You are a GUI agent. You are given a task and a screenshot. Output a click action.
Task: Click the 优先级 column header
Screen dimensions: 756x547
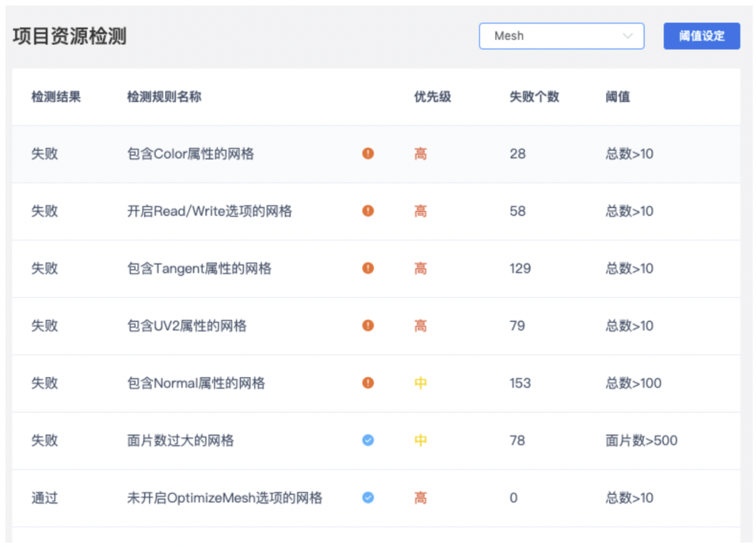(433, 97)
